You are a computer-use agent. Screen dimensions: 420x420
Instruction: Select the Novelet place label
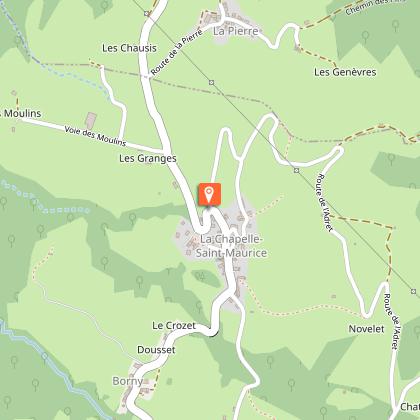(x=366, y=329)
